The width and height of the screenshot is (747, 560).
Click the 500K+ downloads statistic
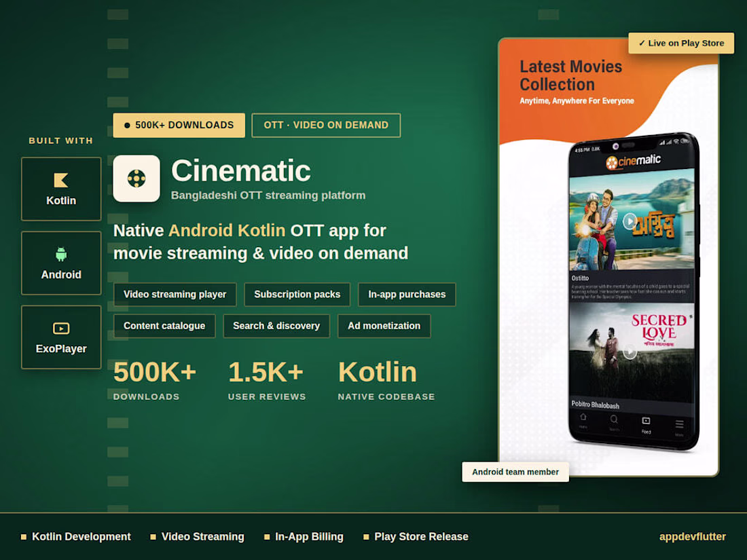(x=155, y=380)
